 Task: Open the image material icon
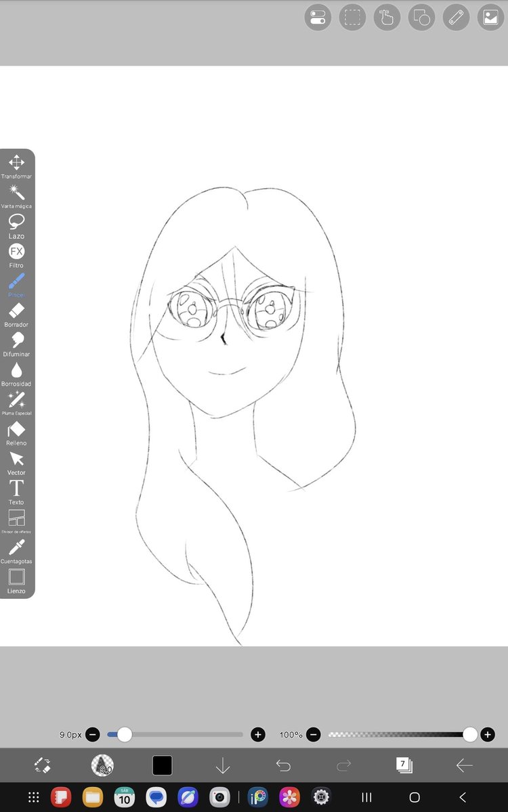(x=490, y=17)
